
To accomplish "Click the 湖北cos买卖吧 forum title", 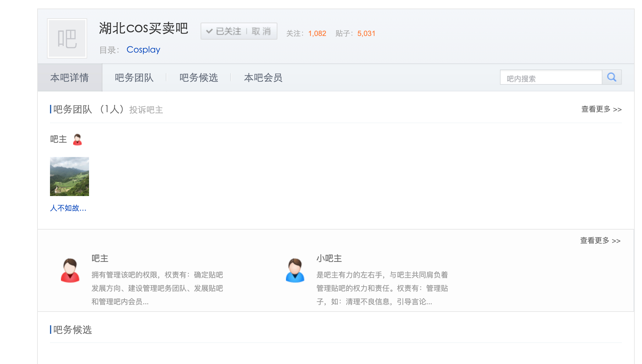I will pyautogui.click(x=143, y=28).
